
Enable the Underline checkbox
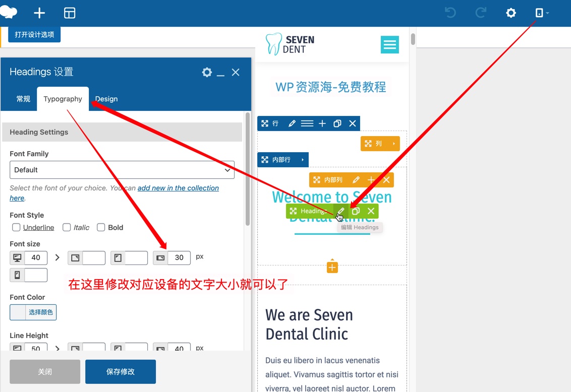tap(16, 227)
